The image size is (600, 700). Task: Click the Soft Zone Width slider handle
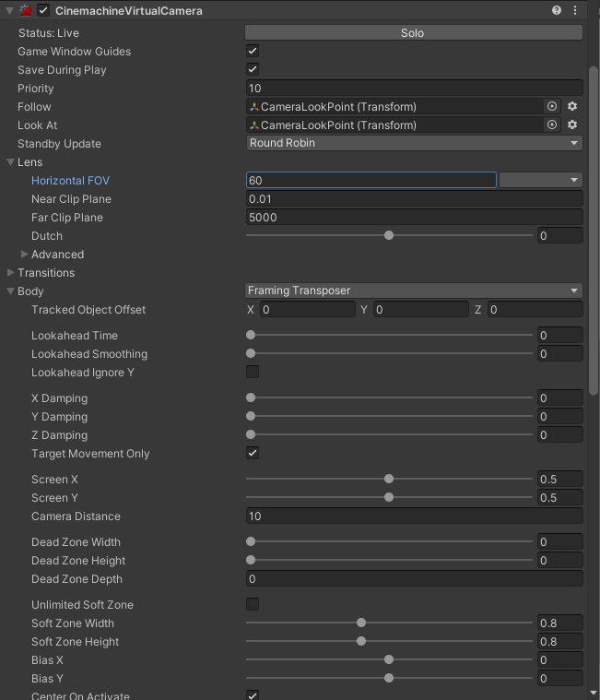click(361, 623)
